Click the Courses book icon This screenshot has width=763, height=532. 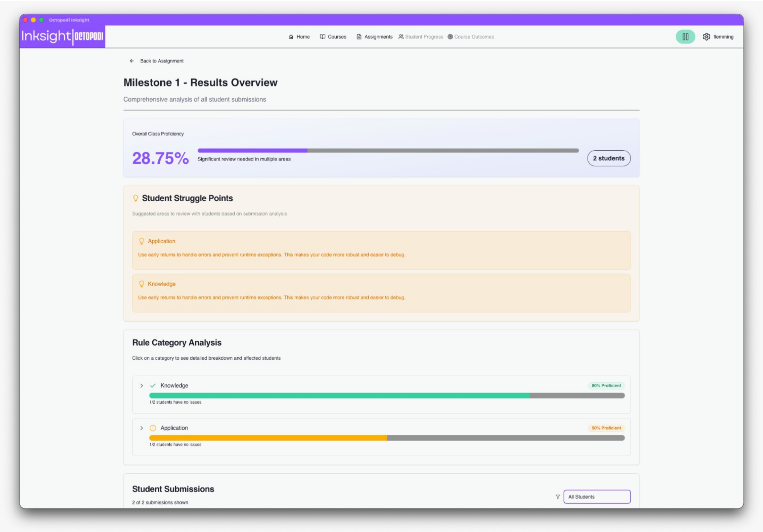pos(322,37)
